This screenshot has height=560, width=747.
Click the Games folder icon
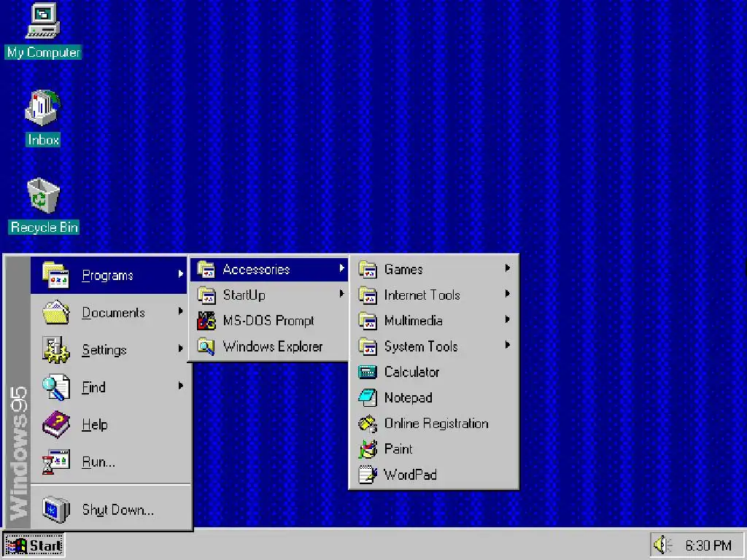[368, 270]
